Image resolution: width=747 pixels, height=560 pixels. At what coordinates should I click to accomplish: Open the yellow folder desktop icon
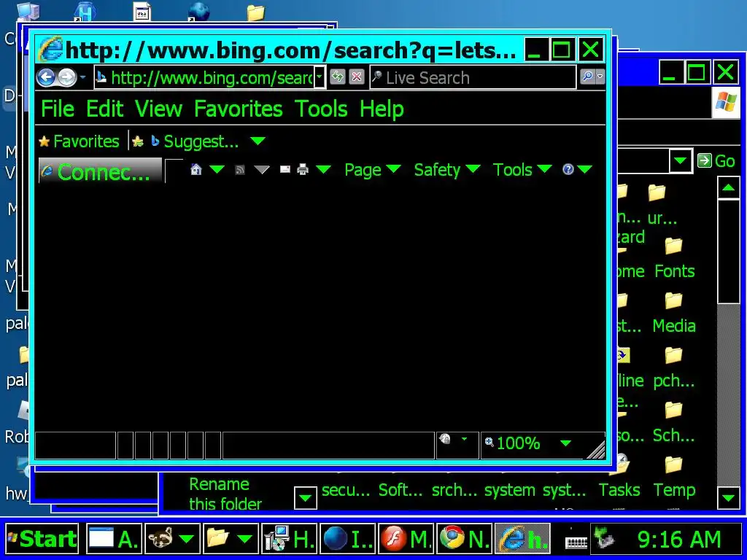[255, 12]
